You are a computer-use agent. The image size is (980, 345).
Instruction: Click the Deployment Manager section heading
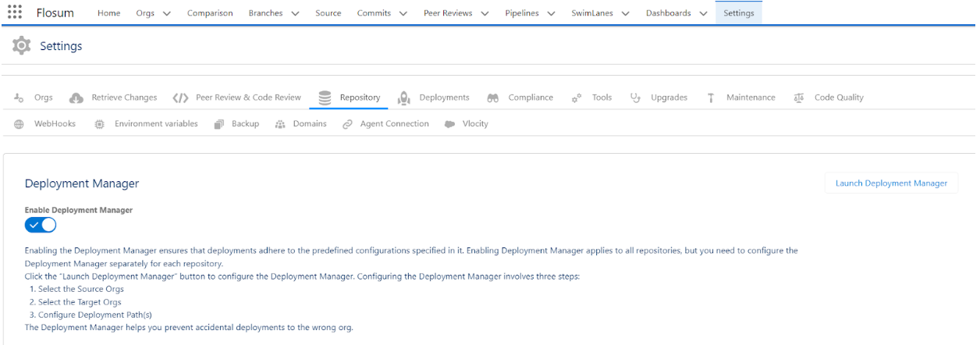click(82, 183)
